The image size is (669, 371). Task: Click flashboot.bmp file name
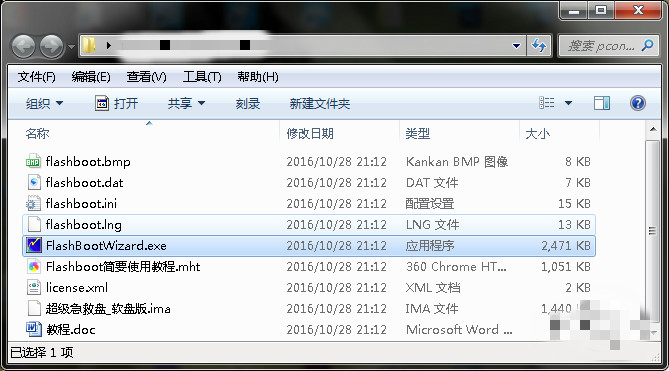[88, 162]
